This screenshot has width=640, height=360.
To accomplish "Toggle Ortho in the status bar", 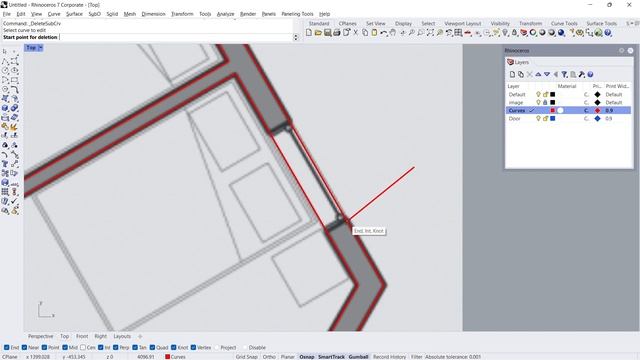I will (269, 357).
